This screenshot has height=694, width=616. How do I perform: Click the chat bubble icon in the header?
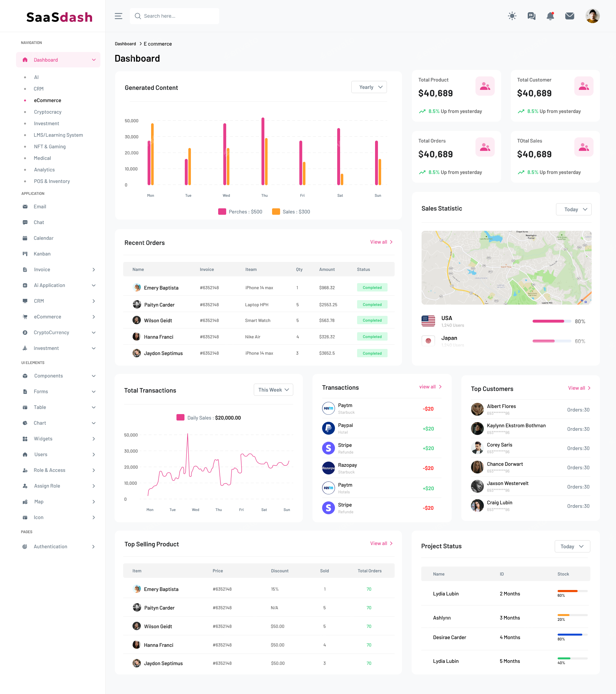point(532,16)
